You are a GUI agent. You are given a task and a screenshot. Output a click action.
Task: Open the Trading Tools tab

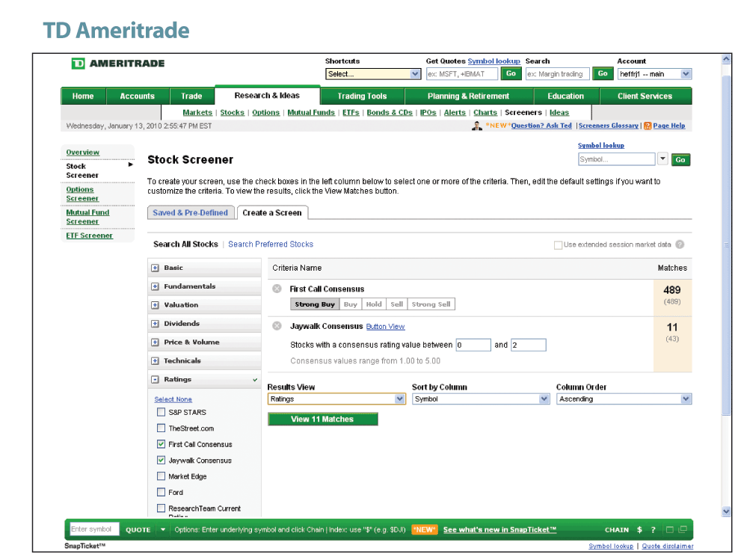362,96
